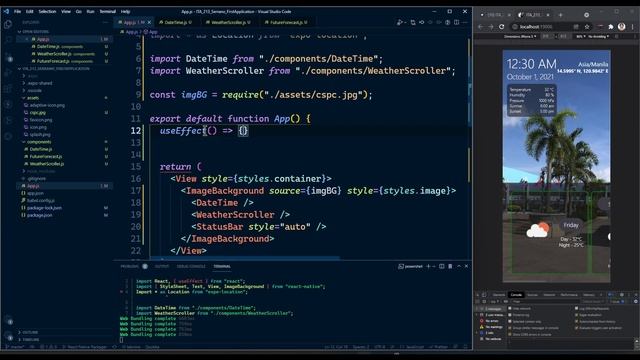Image resolution: width=640 pixels, height=360 pixels.
Task: Open the Elements tab in DevTools
Action: pyautogui.click(x=499, y=295)
